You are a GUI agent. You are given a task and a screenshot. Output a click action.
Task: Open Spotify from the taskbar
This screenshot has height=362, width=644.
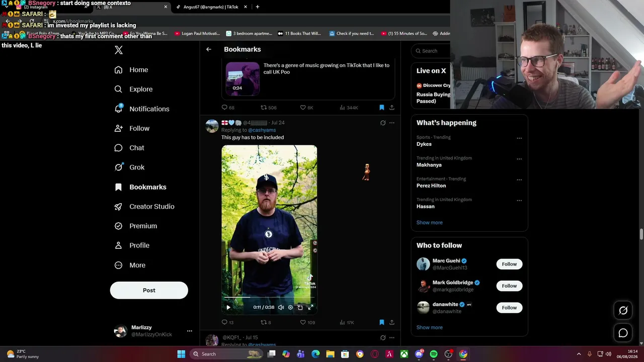pos(434,354)
